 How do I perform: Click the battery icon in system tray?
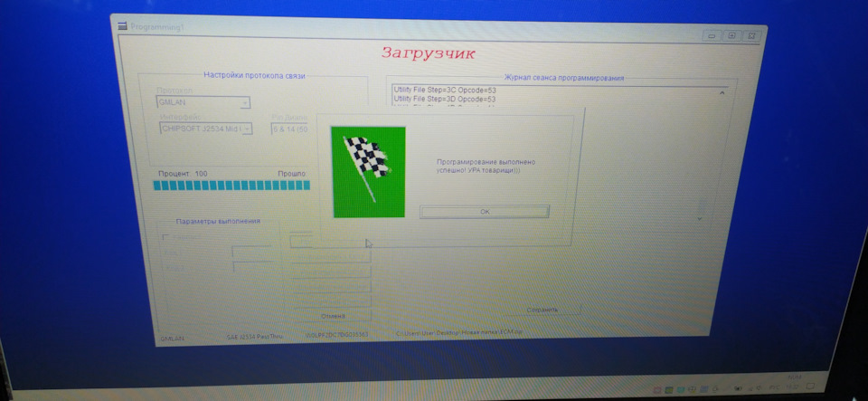click(738, 388)
